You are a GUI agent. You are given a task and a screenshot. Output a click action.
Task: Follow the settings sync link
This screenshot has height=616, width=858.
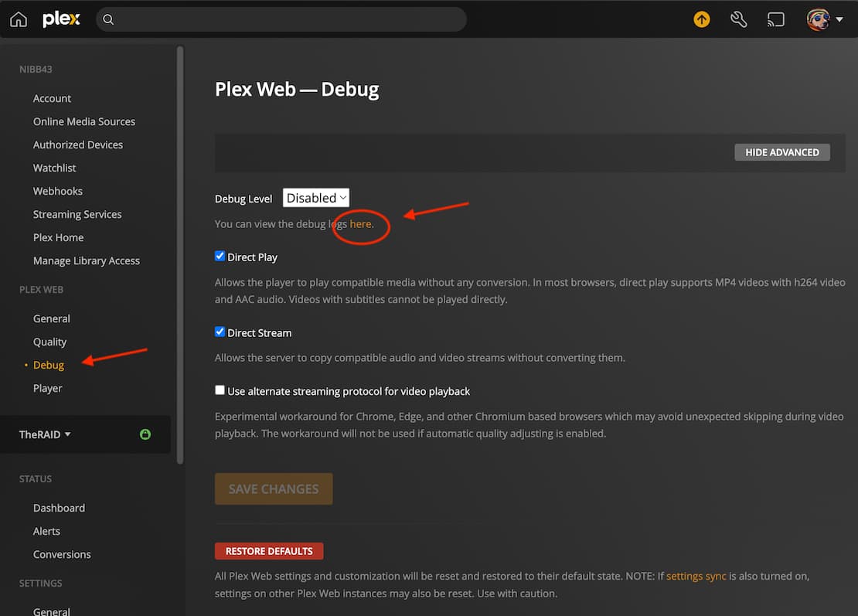pos(696,576)
